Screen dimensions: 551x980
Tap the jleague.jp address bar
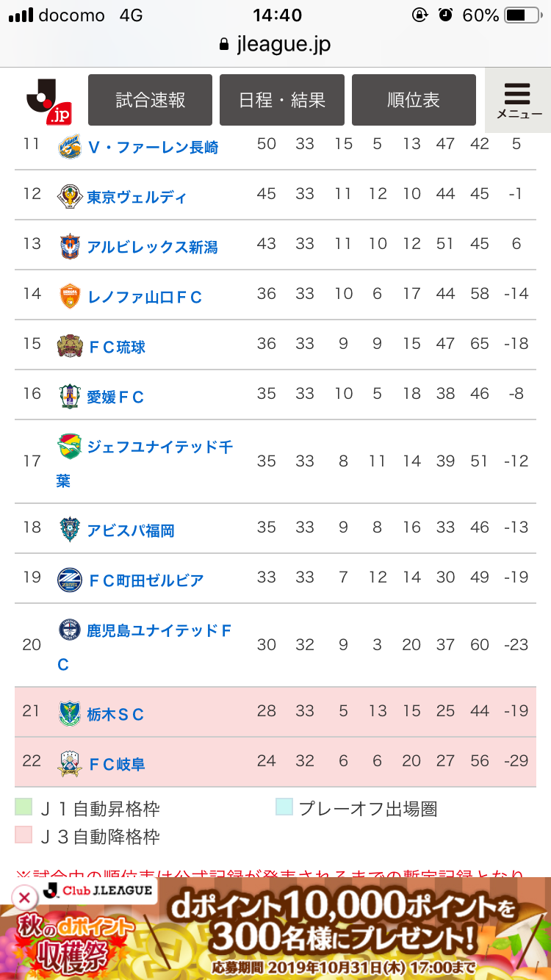pos(275,45)
